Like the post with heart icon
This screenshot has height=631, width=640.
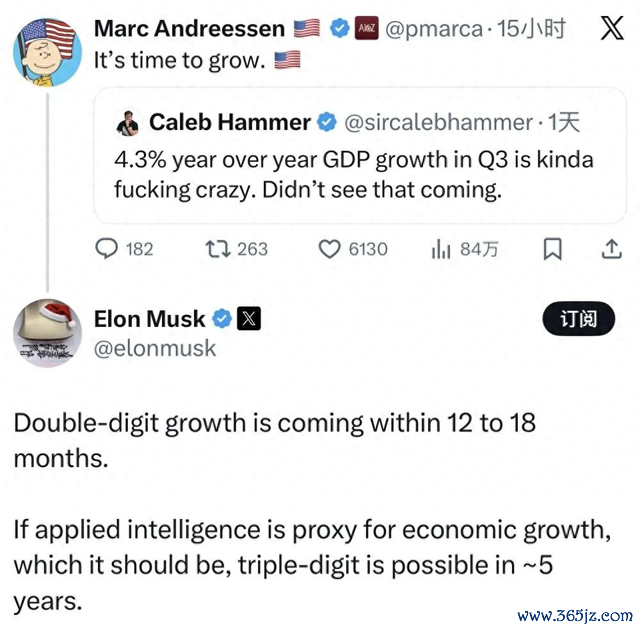(x=330, y=249)
